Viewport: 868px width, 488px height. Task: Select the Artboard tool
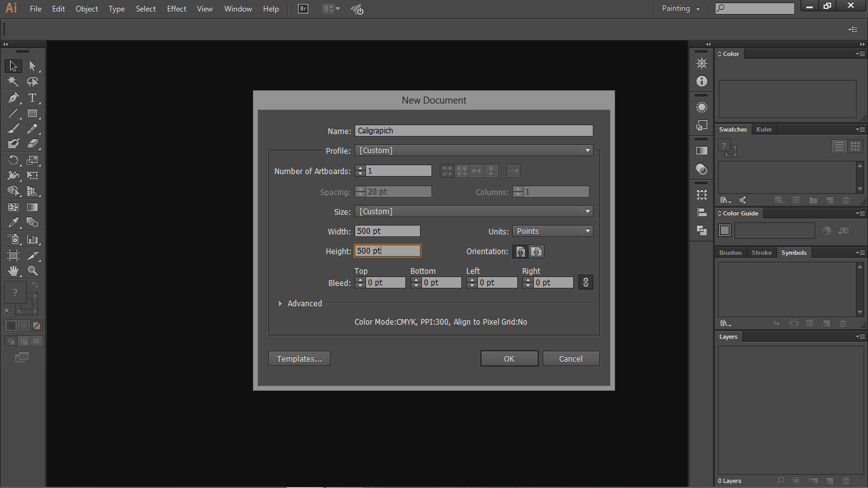pyautogui.click(x=13, y=255)
